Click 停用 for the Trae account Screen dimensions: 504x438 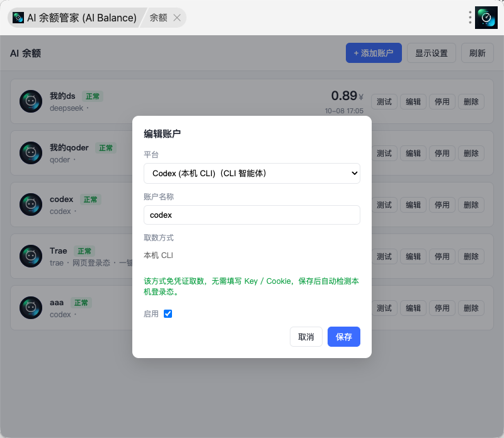pyautogui.click(x=442, y=257)
